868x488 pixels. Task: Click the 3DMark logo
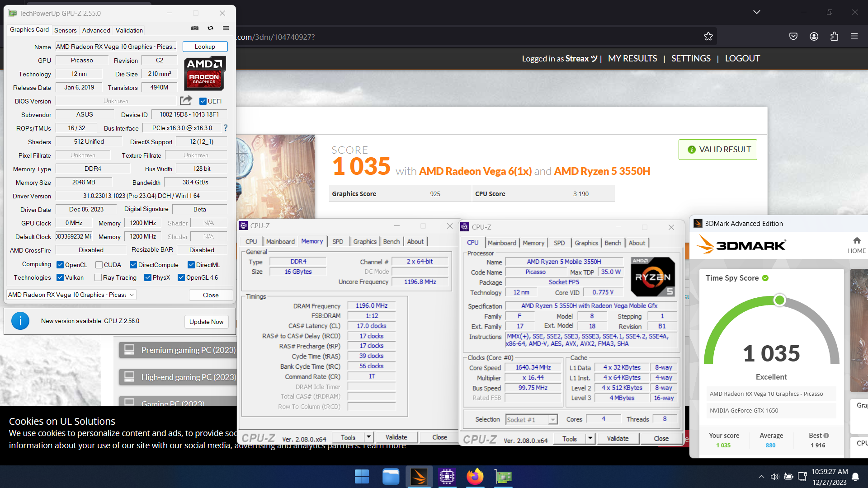pyautogui.click(x=741, y=244)
